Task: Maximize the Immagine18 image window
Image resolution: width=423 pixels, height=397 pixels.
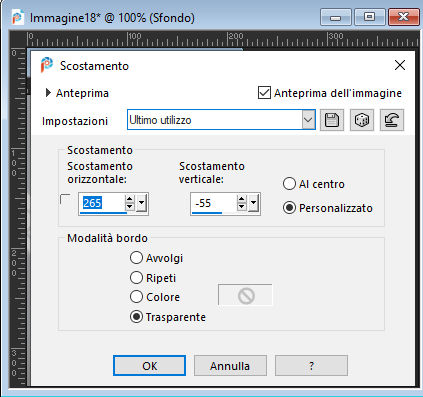Action: click(x=369, y=17)
